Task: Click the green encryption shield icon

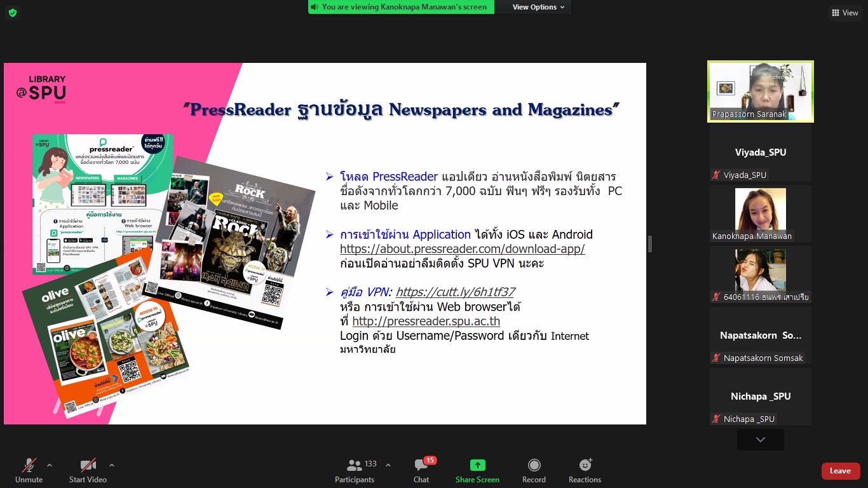Action: pos(13,13)
